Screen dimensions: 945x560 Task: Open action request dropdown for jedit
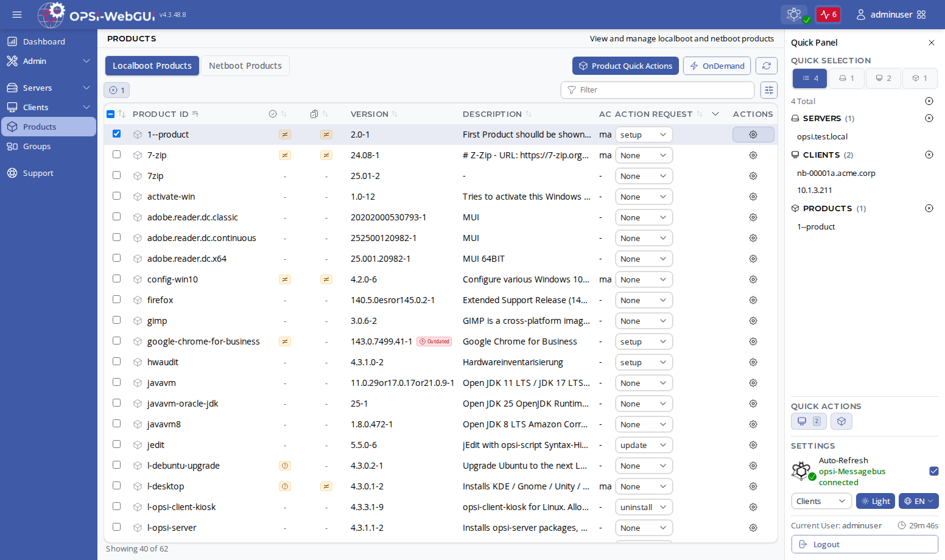644,445
